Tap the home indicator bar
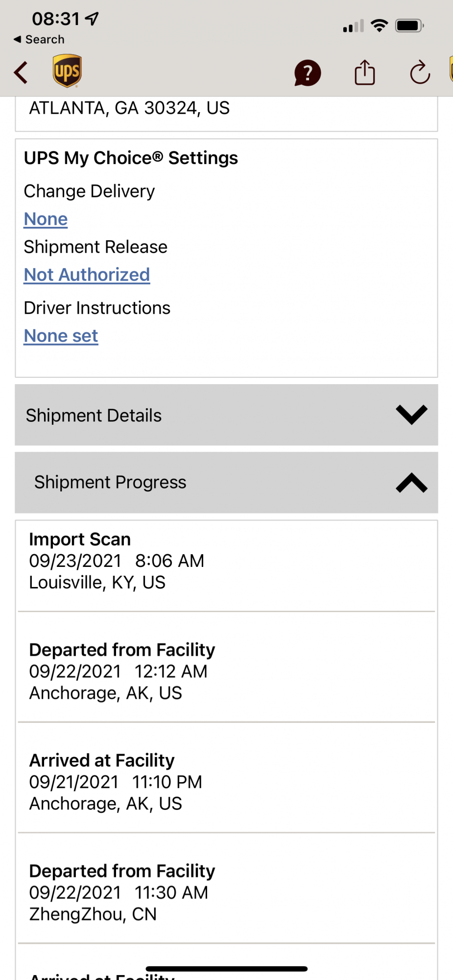The height and width of the screenshot is (980, 453). click(226, 969)
